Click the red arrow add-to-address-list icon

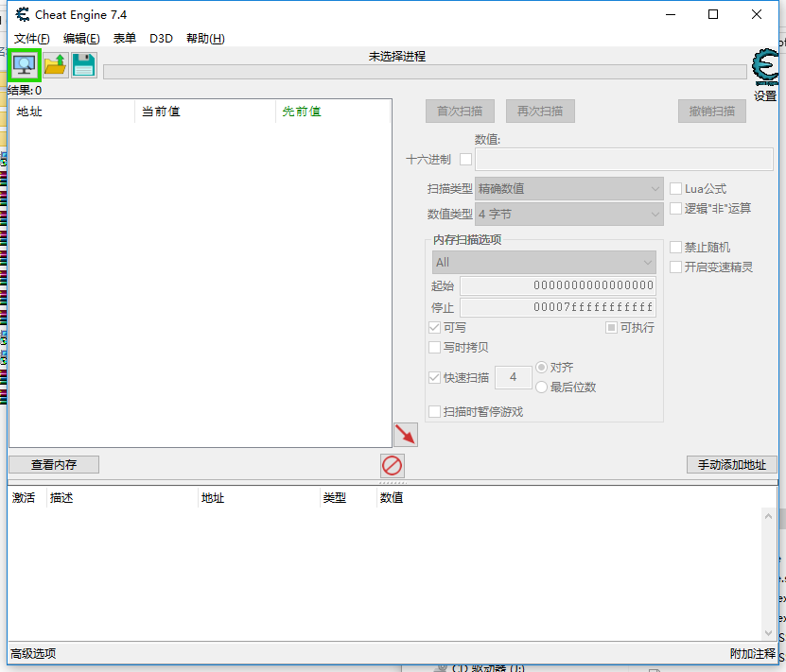pos(406,434)
